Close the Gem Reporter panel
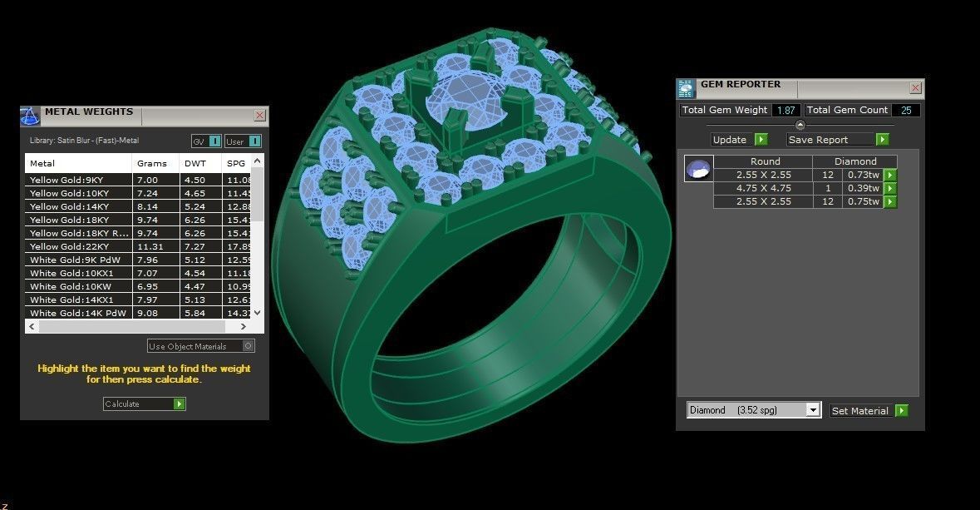 pos(915,88)
